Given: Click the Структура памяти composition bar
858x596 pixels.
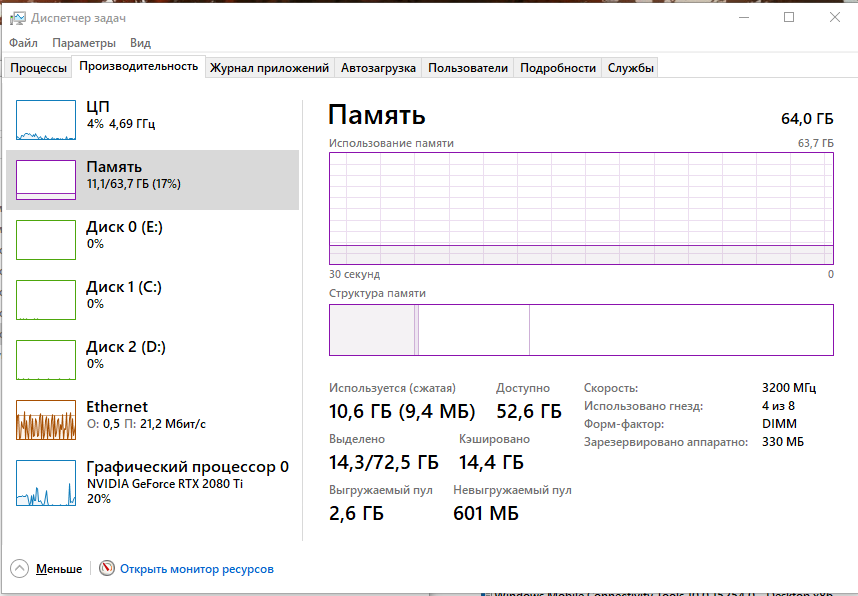Looking at the screenshot, I should (581, 330).
